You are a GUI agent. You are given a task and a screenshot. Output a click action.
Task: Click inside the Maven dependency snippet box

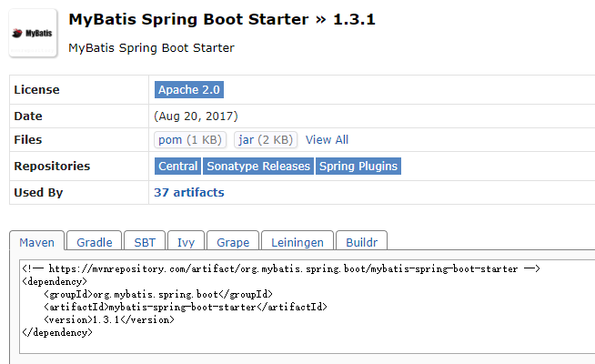[307, 307]
